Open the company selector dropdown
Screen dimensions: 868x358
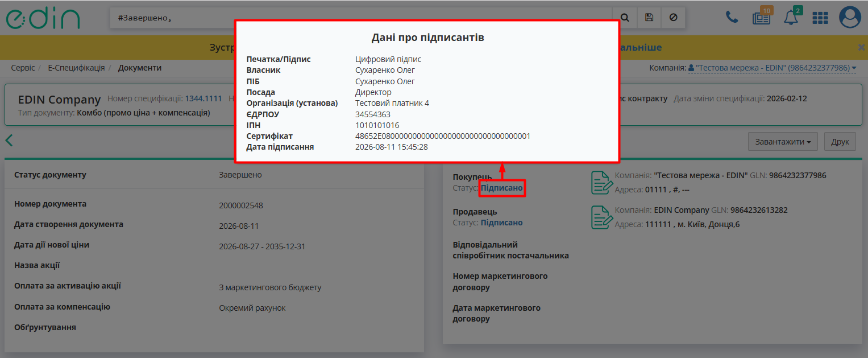coord(772,68)
